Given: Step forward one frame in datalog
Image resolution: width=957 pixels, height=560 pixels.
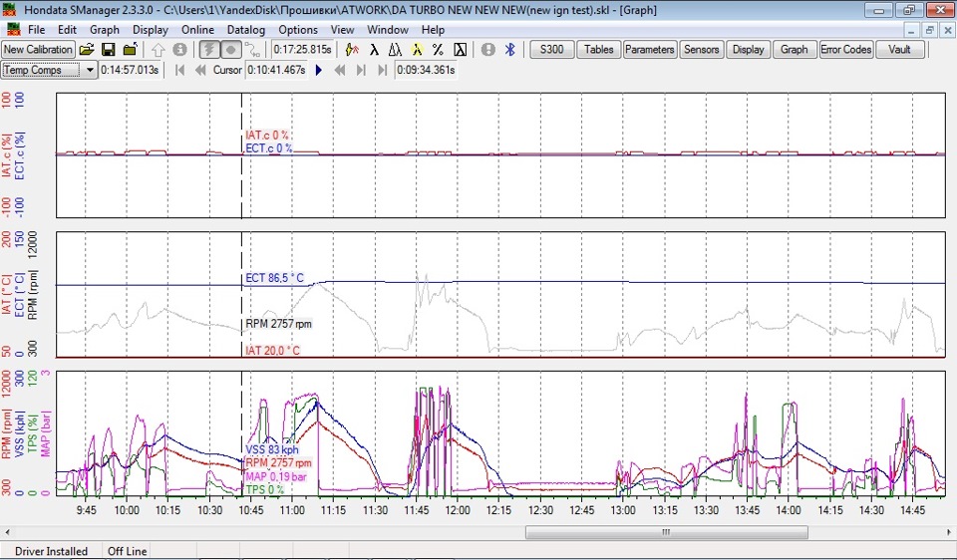Looking at the screenshot, I should (361, 70).
